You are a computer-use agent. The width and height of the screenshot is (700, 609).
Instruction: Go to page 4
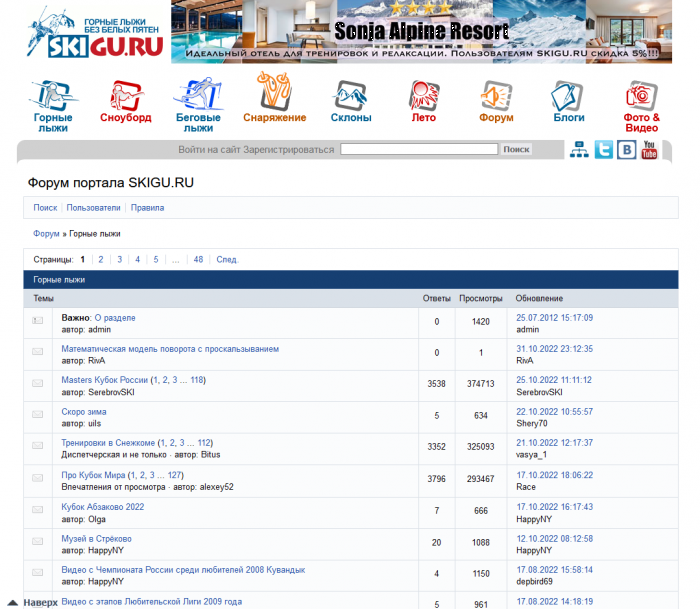(138, 259)
